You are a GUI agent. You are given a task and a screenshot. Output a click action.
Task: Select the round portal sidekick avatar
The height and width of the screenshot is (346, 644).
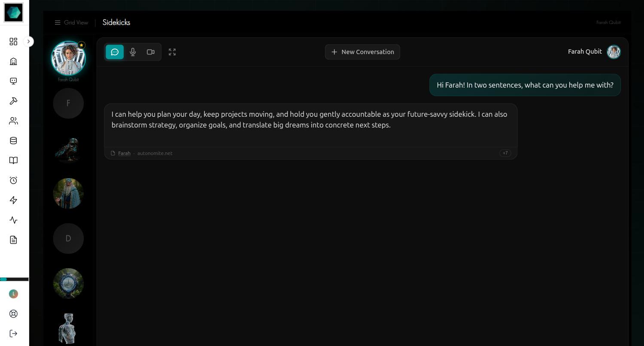(x=68, y=284)
